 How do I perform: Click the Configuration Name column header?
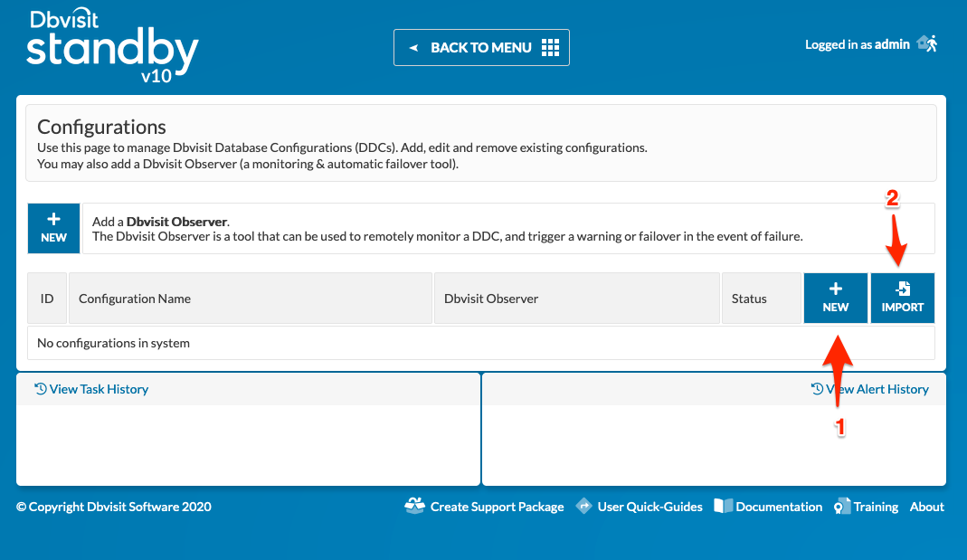(x=134, y=298)
